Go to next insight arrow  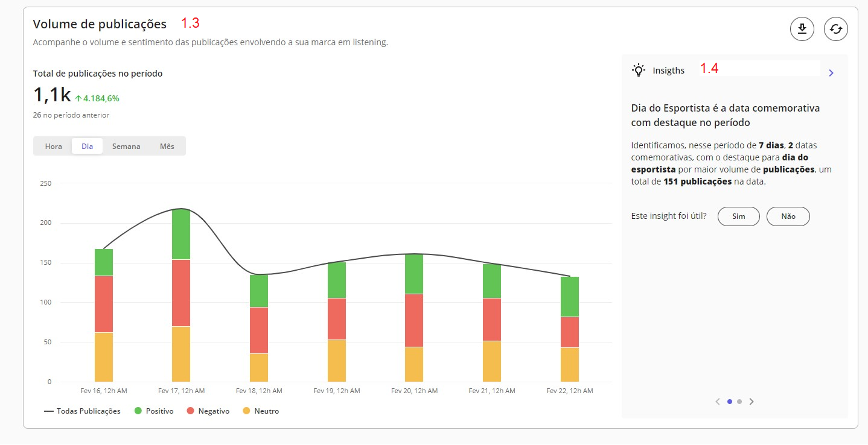(752, 402)
